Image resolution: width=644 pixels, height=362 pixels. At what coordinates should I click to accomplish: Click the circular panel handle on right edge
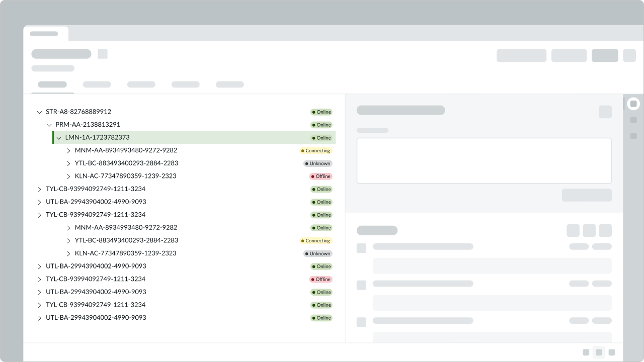(x=633, y=104)
